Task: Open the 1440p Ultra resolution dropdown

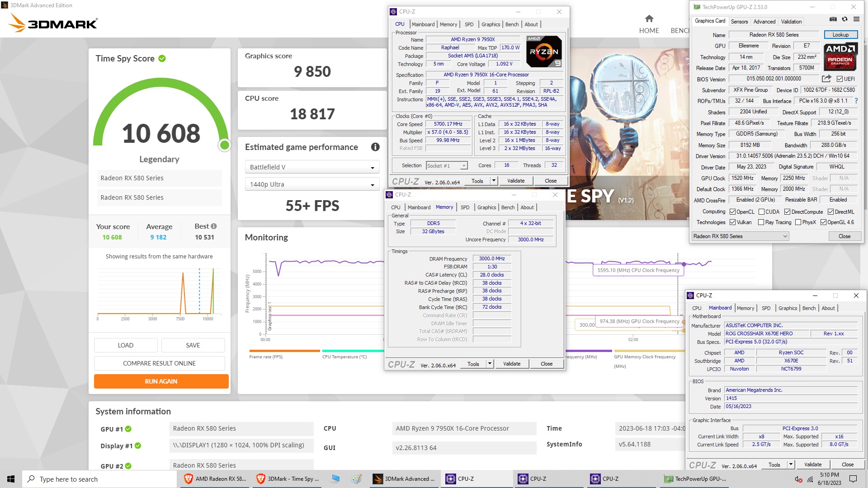Action: (x=312, y=184)
